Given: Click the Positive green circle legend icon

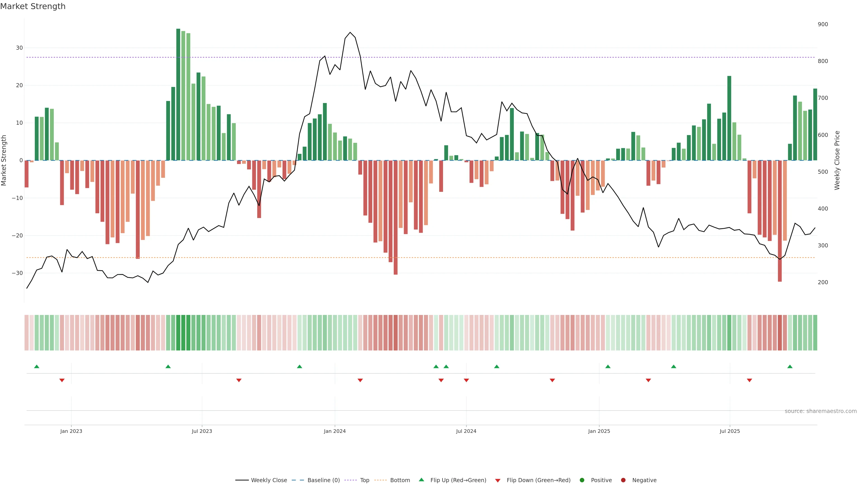Looking at the screenshot, I should coord(582,480).
